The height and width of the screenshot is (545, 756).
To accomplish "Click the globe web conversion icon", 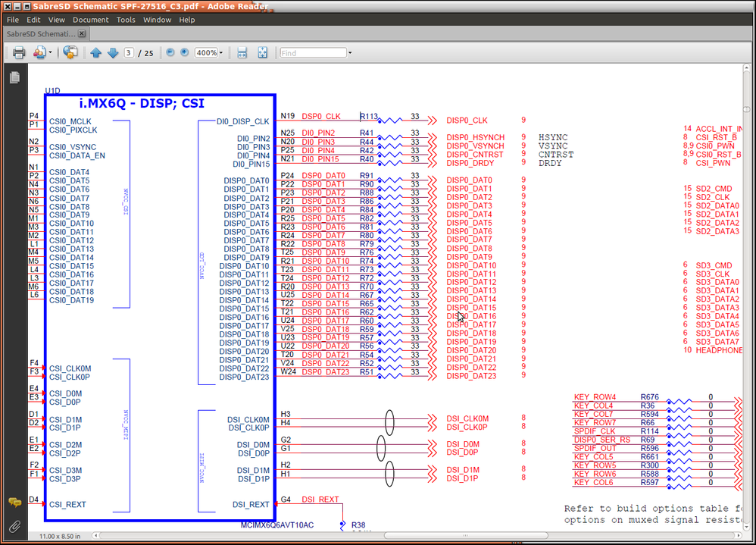I will (x=70, y=52).
